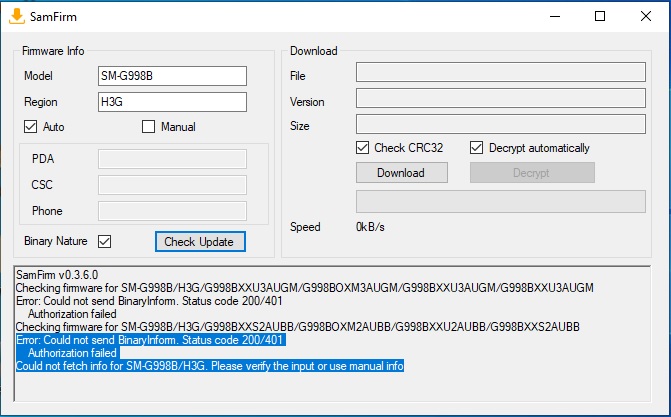Screen dimensions: 671x417
Task: Uncheck the Check CRC32 option
Action: (362, 148)
